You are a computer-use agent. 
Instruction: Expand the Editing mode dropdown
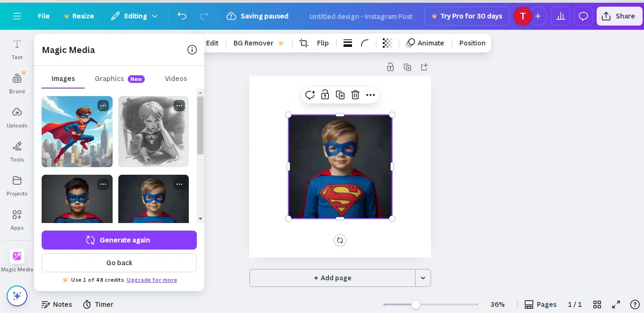[134, 16]
